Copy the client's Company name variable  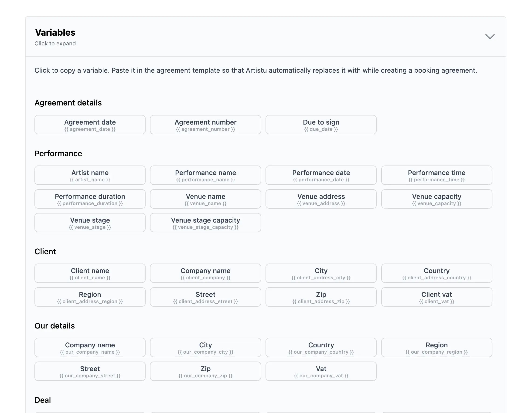coord(205,273)
